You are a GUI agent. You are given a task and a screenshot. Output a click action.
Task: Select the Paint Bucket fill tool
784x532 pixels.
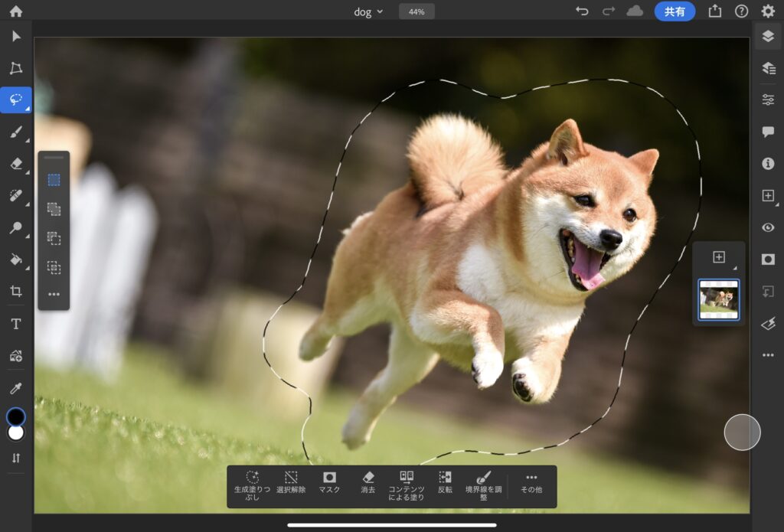[x=15, y=259]
